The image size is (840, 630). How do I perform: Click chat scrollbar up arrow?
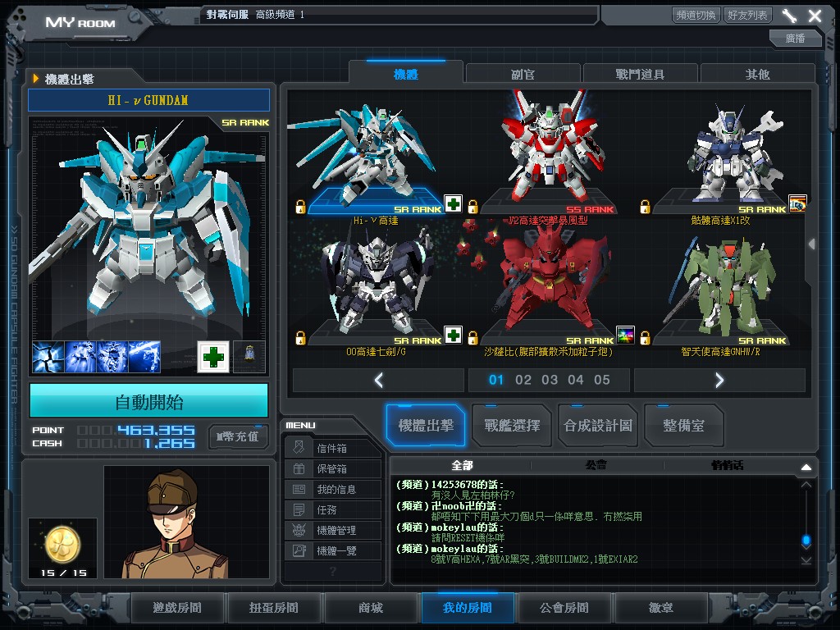point(806,485)
